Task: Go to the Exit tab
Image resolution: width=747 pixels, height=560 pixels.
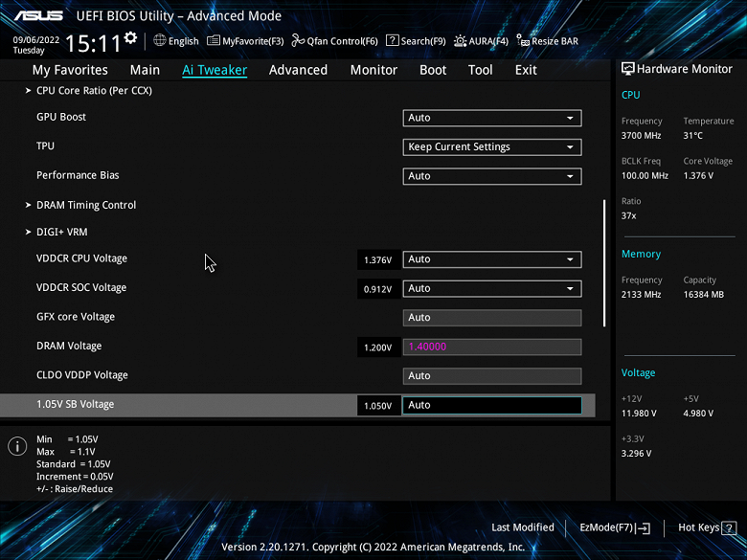Action: click(x=526, y=70)
